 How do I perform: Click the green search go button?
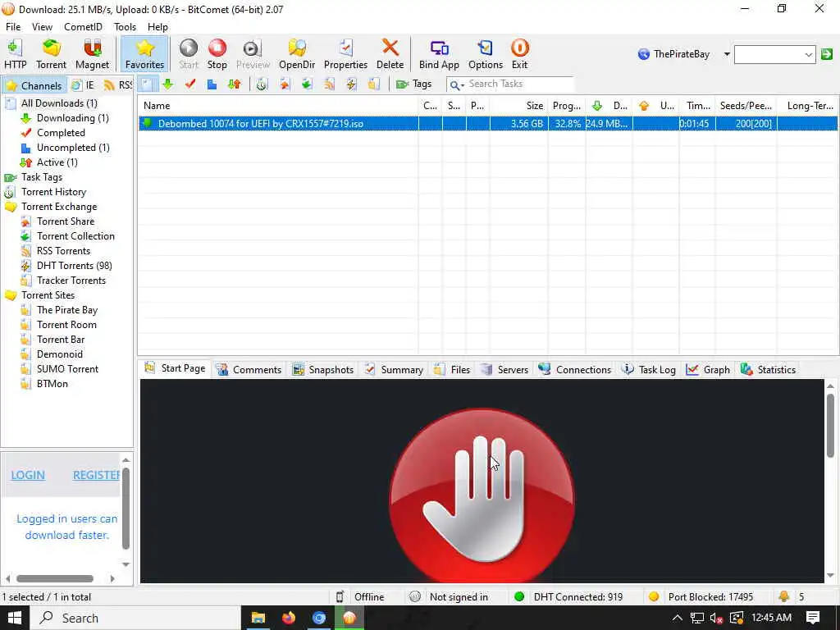pos(827,54)
